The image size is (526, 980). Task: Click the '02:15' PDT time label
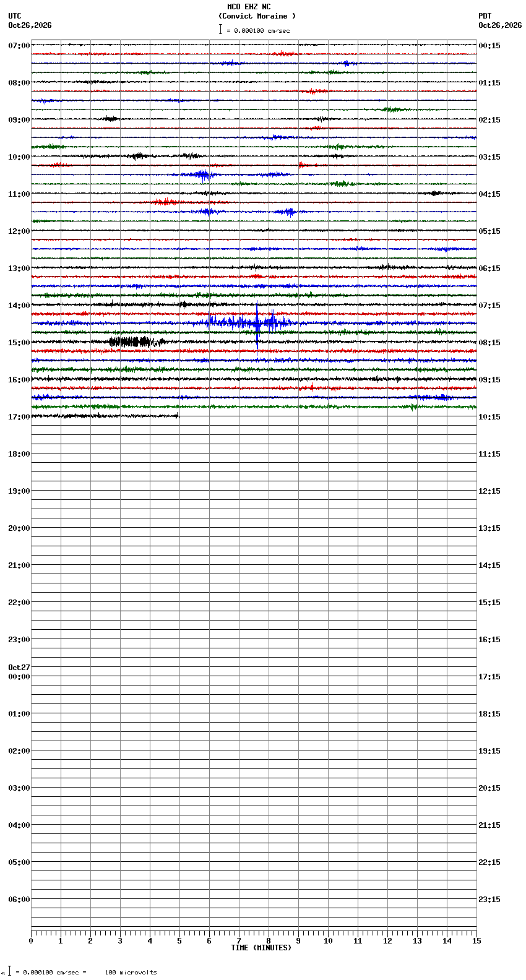(x=489, y=120)
